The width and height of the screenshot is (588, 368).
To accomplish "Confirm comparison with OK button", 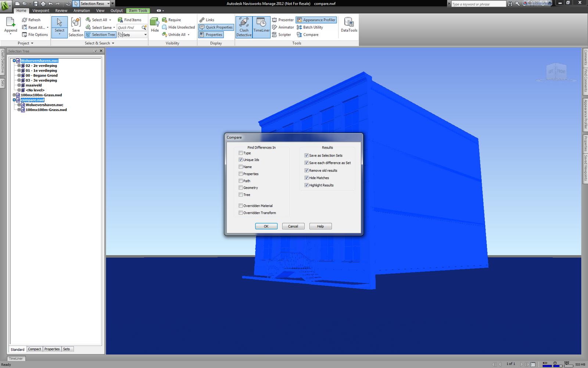I will point(266,226).
